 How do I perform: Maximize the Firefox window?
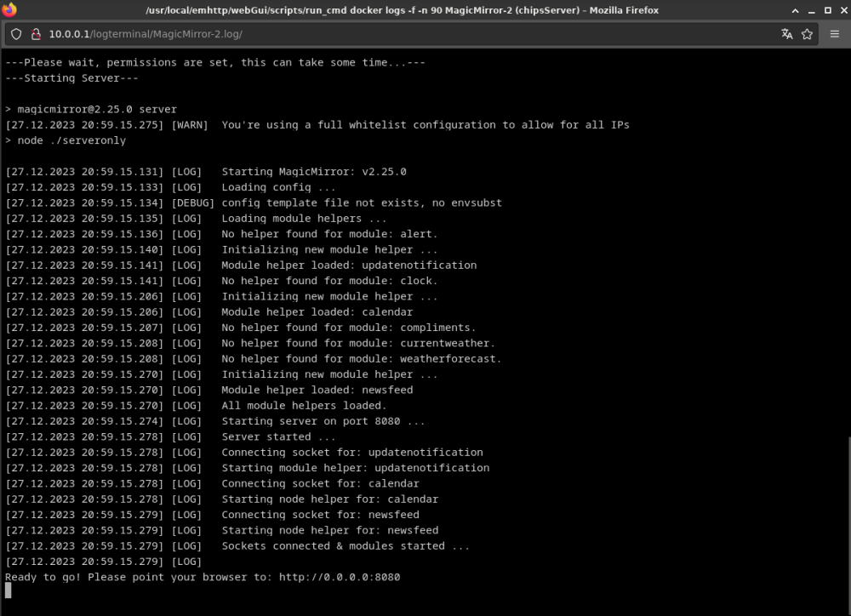pyautogui.click(x=828, y=10)
